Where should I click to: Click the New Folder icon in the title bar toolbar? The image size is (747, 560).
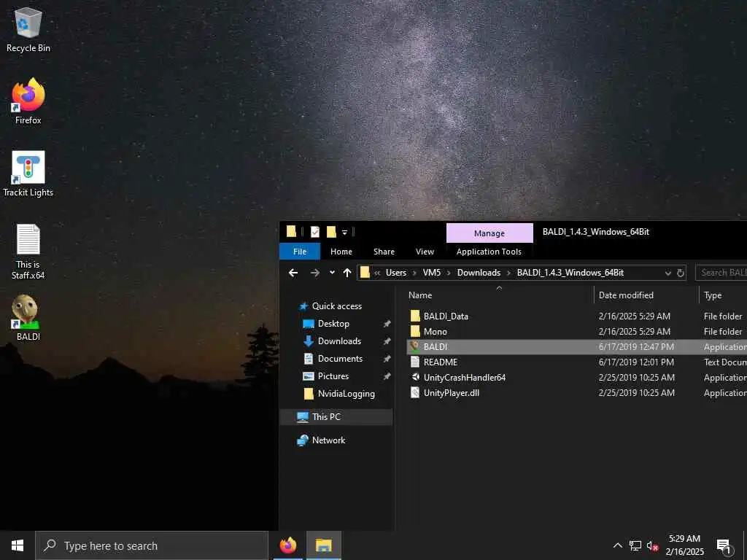pos(332,232)
